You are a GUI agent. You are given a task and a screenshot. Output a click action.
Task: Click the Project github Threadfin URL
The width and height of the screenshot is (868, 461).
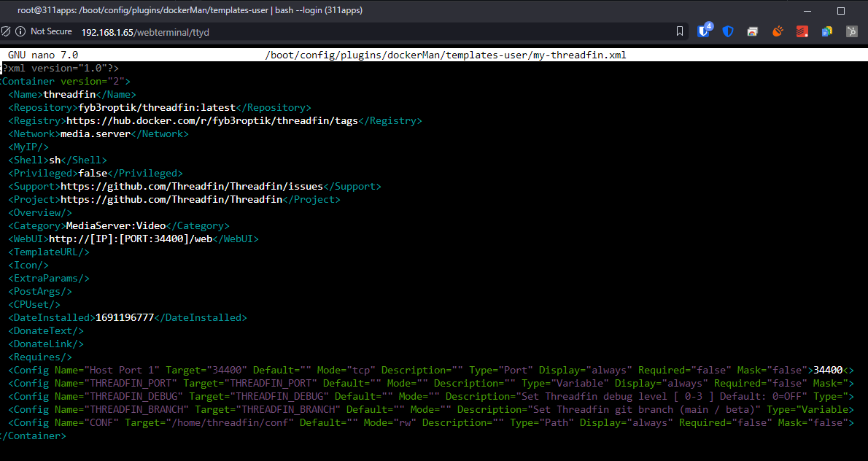(x=171, y=199)
